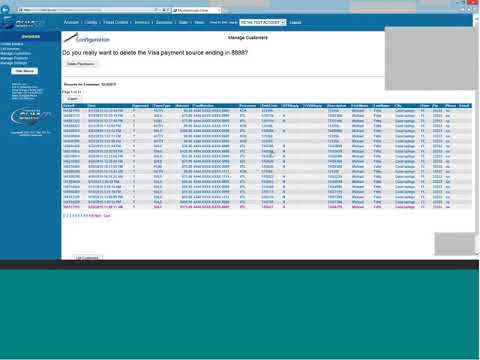Screen dimensions: 480x360
Task: Click the Hide Menu button in the sidebar
Action: pos(25,71)
